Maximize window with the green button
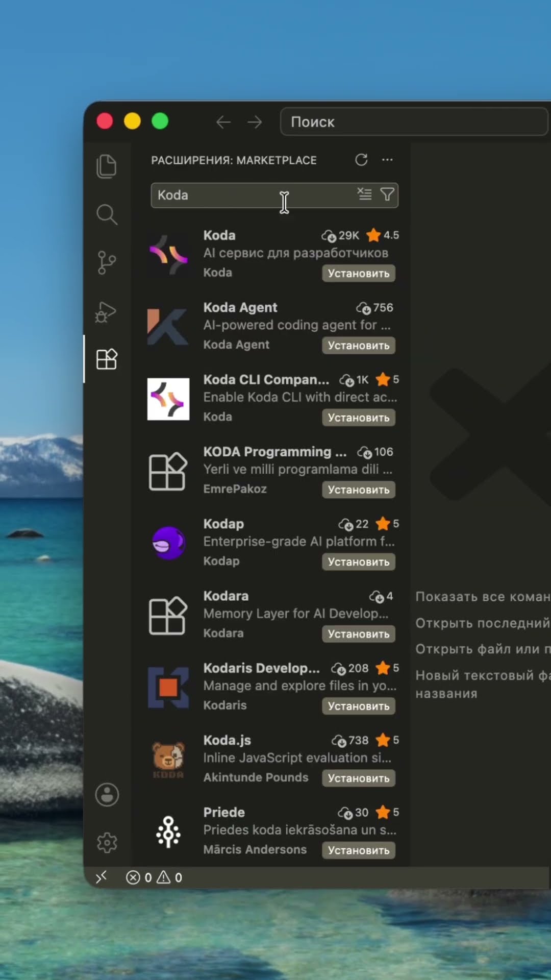551x980 pixels. tap(160, 121)
